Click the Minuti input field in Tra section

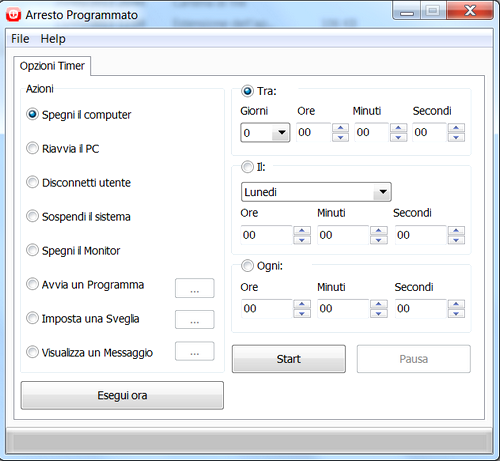pyautogui.click(x=372, y=132)
